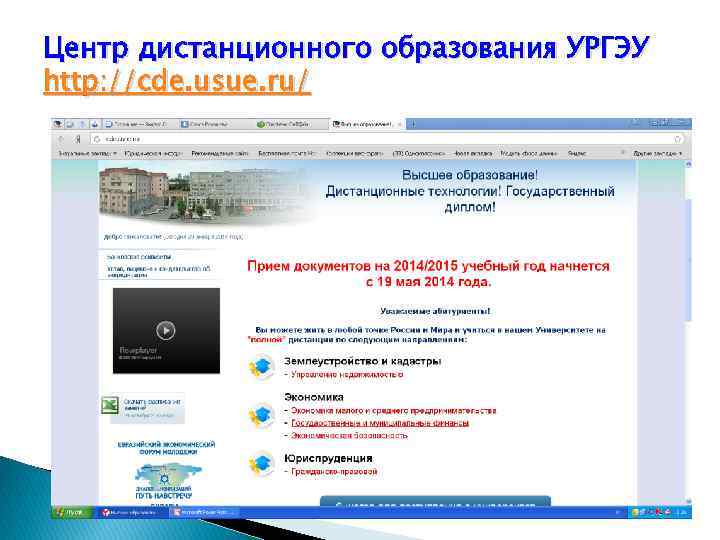Click the page vertical scrollbar thumb

(688, 259)
